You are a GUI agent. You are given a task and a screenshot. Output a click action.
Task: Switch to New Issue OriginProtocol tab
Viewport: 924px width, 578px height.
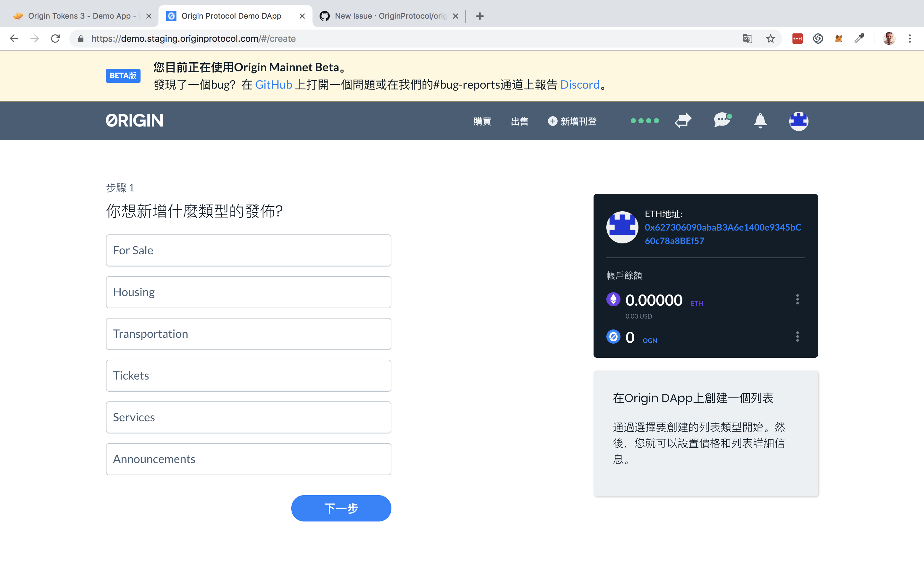388,16
